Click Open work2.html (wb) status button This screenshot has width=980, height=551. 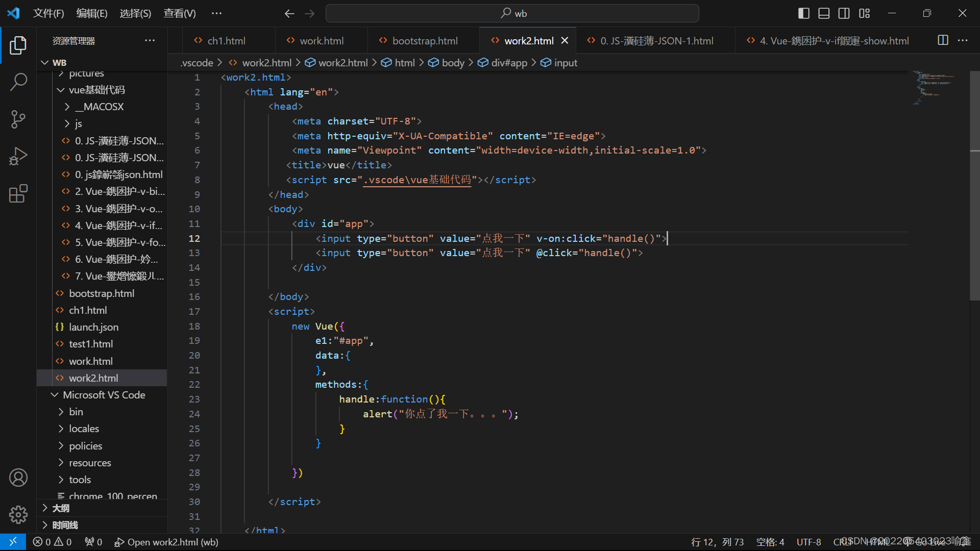click(166, 542)
